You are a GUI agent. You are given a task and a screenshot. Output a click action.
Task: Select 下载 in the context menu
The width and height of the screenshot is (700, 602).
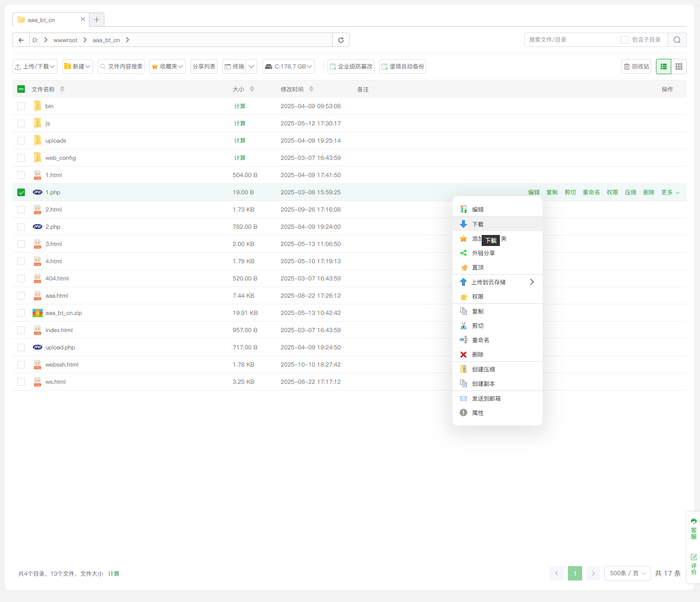[478, 224]
